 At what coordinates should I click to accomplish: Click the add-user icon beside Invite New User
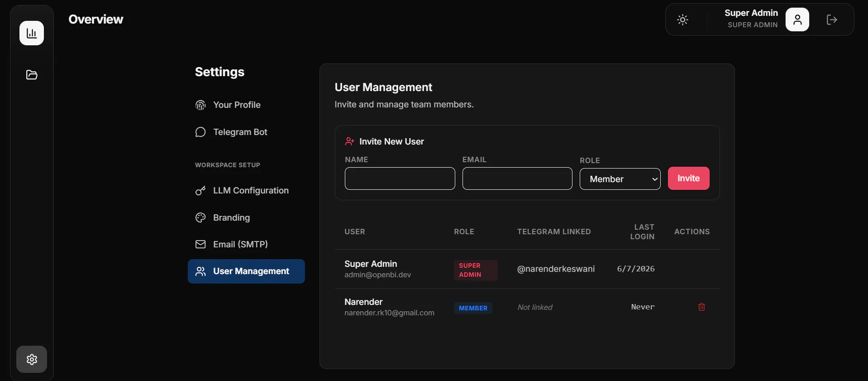(349, 141)
